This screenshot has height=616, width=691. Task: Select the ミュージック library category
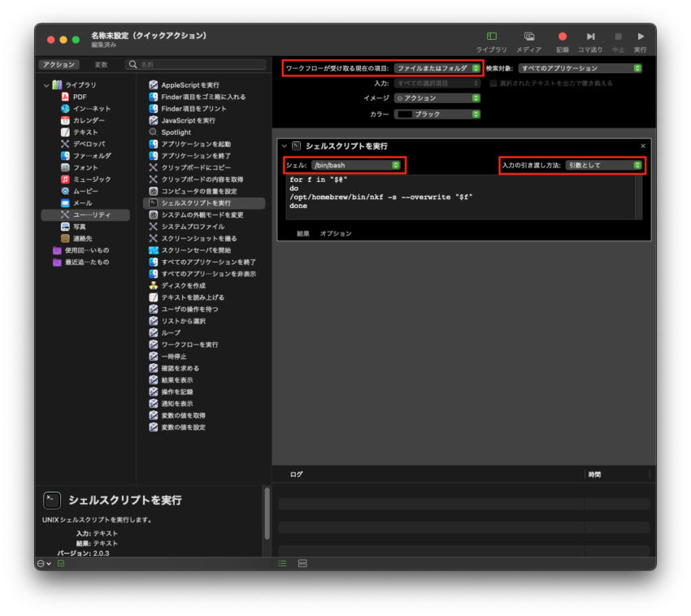pyautogui.click(x=91, y=179)
